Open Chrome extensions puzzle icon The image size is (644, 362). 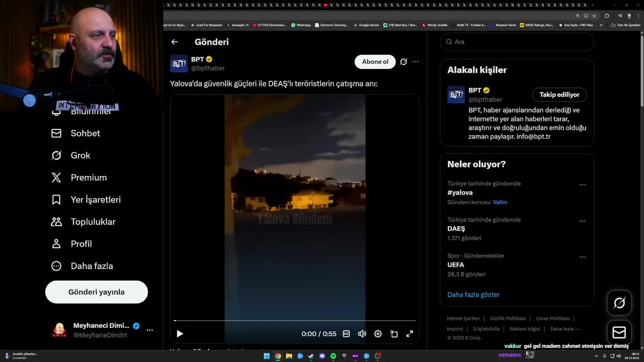click(607, 16)
